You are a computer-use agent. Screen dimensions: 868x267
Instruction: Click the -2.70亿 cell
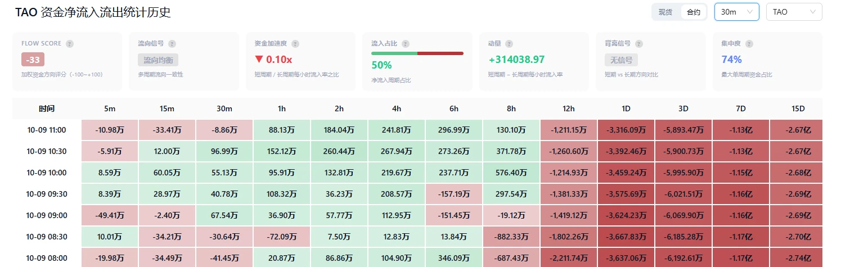coord(796,237)
